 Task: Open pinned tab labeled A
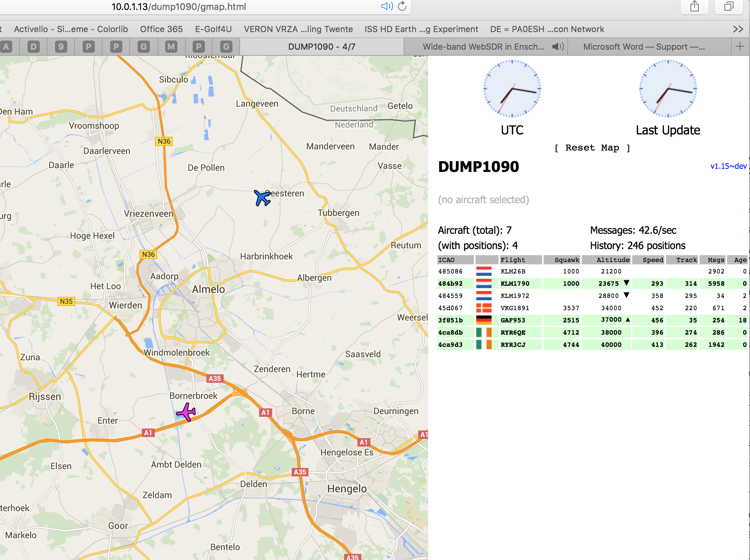[x=6, y=47]
